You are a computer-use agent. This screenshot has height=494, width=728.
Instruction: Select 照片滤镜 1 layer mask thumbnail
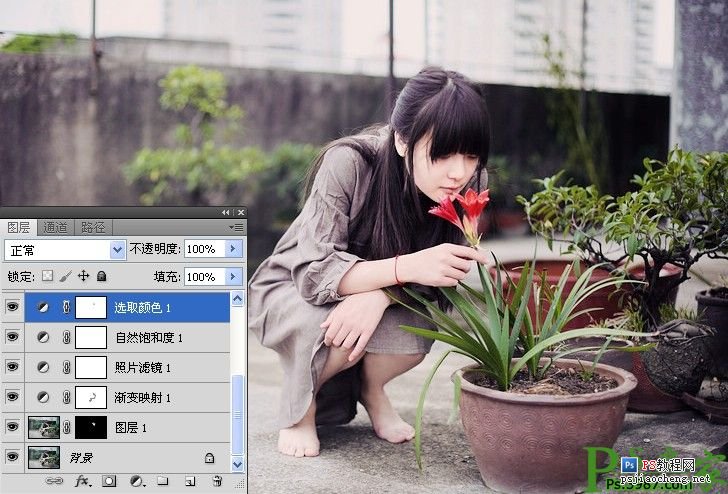(91, 368)
